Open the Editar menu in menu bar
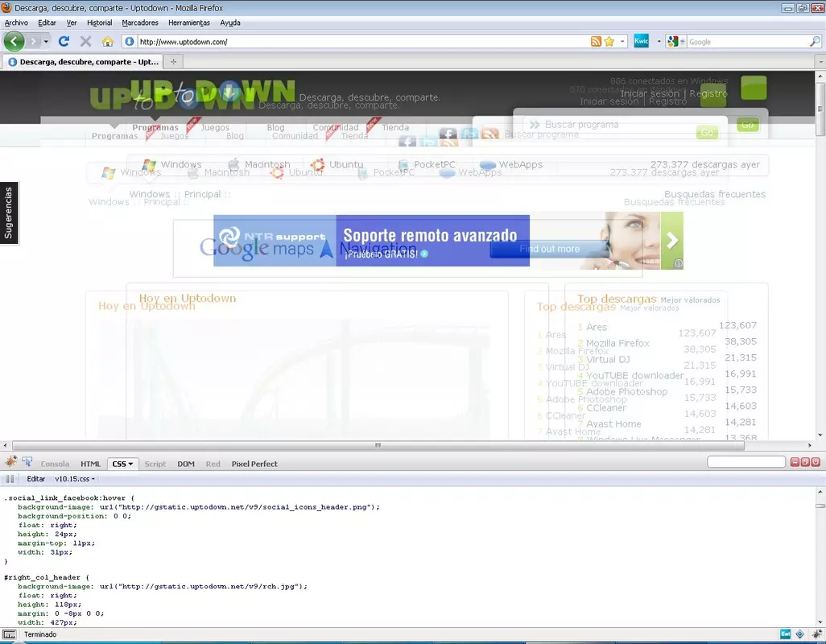The width and height of the screenshot is (826, 644). (47, 23)
